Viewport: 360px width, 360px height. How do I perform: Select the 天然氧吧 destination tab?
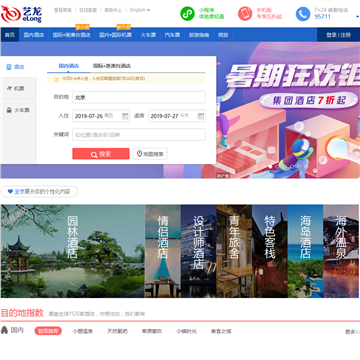117,331
